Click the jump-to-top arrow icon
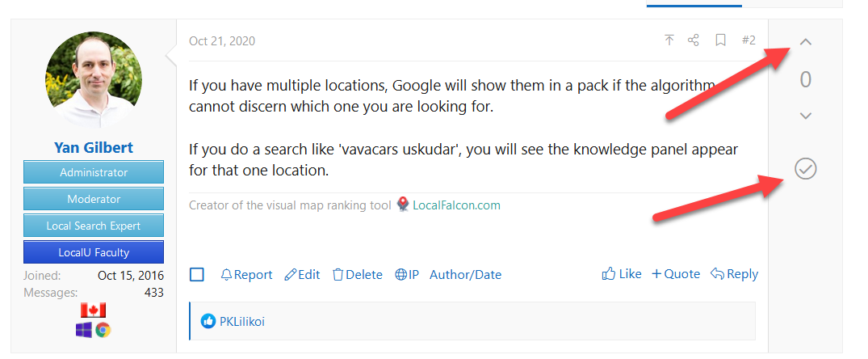The height and width of the screenshot is (359, 868). click(669, 40)
